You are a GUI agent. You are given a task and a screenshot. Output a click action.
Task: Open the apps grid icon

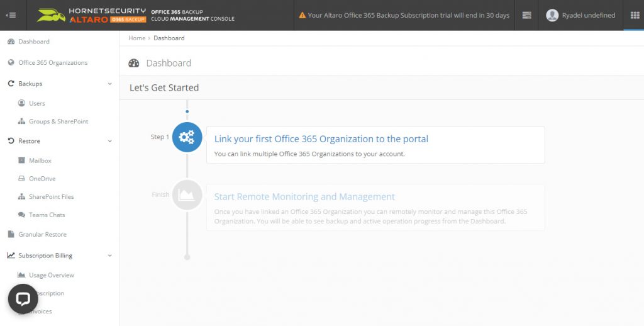coord(635,15)
